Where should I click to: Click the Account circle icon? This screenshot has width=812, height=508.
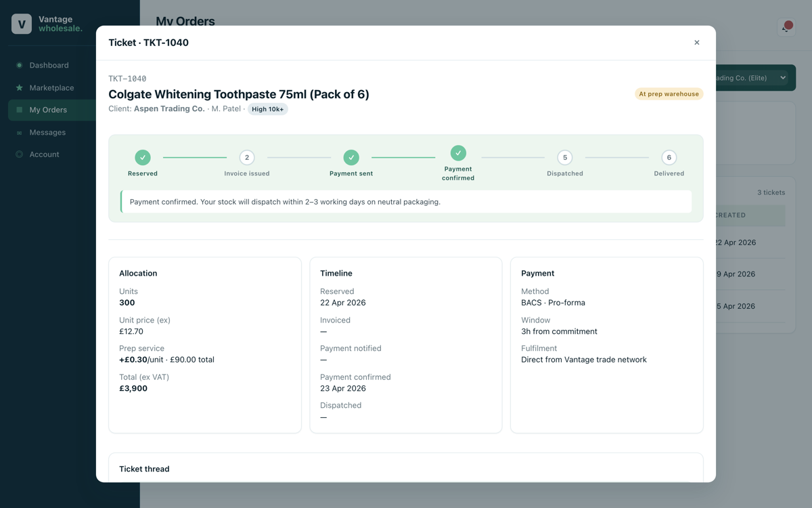pyautogui.click(x=19, y=154)
